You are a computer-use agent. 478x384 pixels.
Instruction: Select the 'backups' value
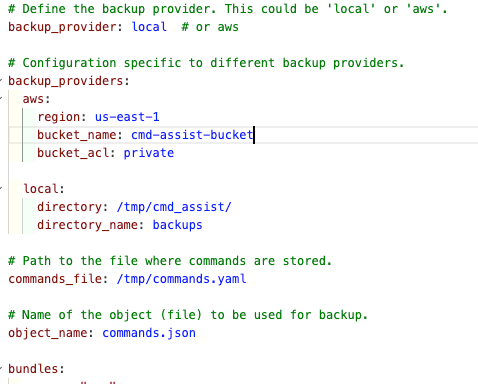177,225
